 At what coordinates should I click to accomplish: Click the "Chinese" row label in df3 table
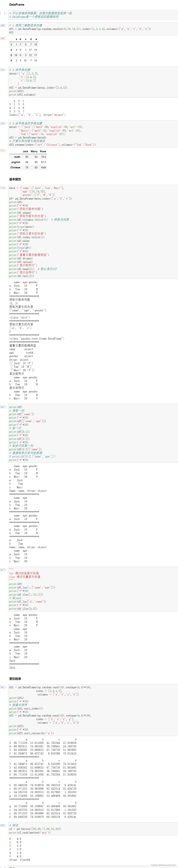coord(15,167)
